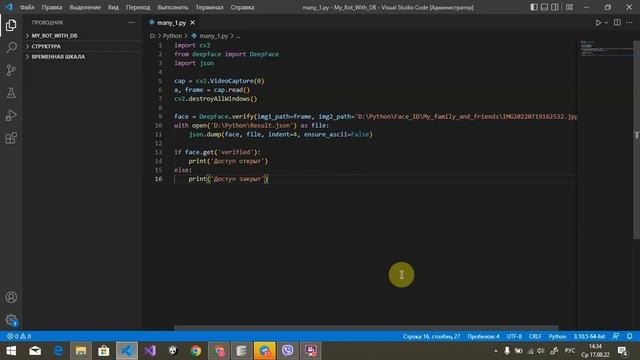Viewport: 640px width, 360px height.
Task: Switch keyboard language РУС in tray
Action: point(570,351)
